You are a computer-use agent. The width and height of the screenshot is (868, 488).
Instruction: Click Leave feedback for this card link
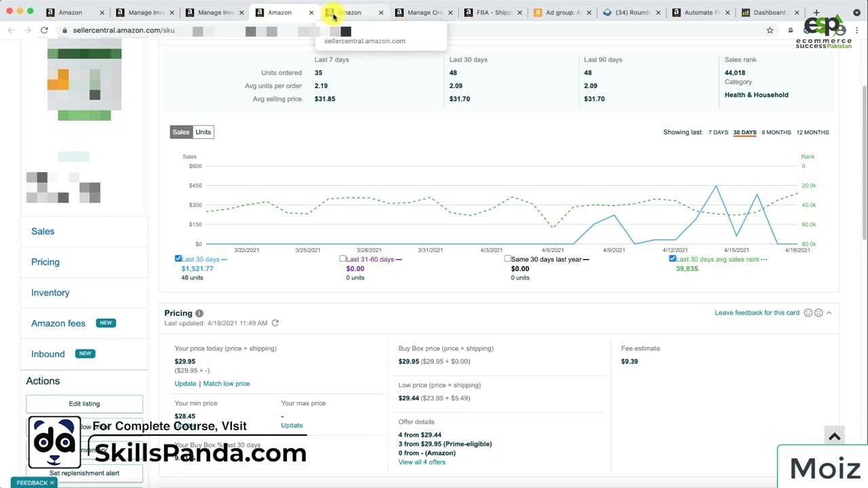757,312
